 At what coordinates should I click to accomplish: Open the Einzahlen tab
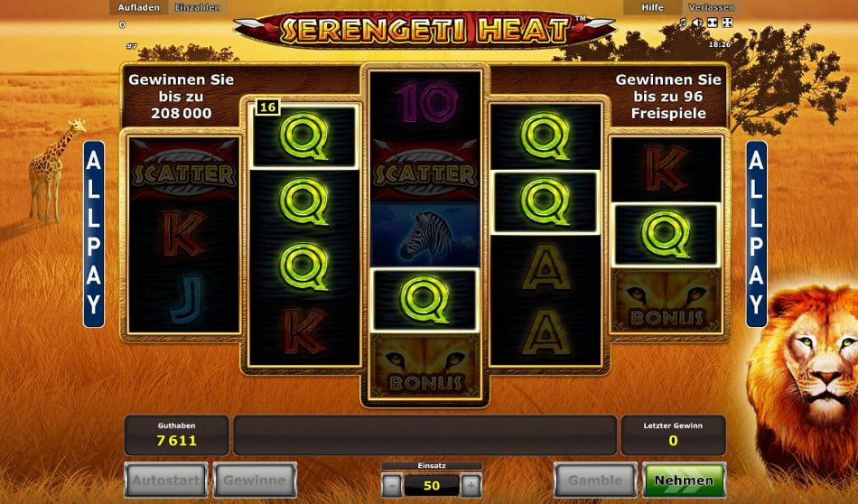point(197,7)
